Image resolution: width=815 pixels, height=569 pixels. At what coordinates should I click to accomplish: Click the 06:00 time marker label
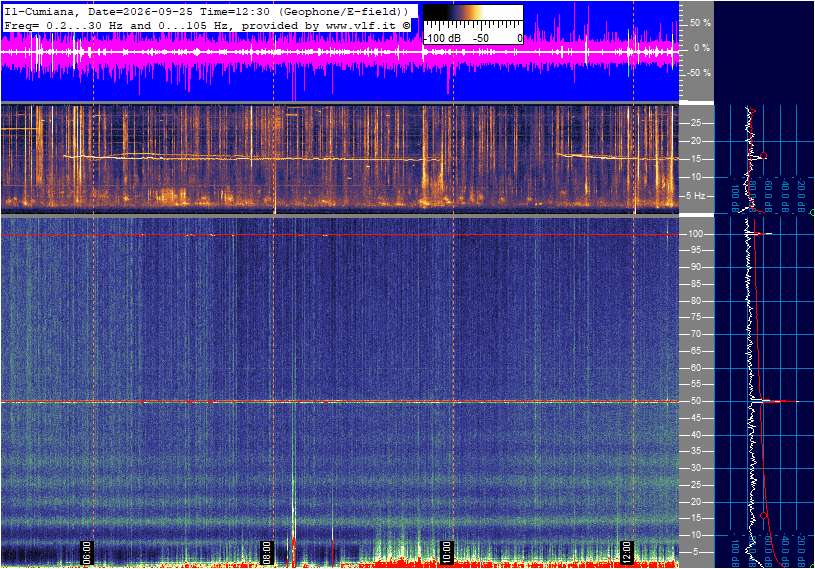[x=86, y=552]
